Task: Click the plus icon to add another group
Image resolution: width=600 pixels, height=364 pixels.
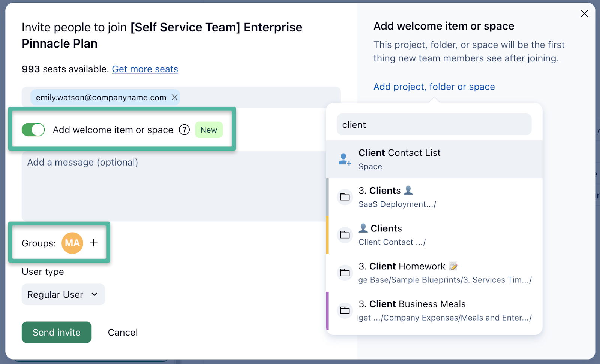Action: click(93, 243)
